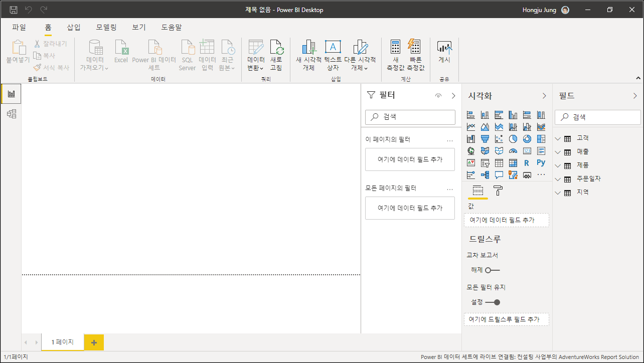Select the R script visual
644x363 pixels.
527,163
